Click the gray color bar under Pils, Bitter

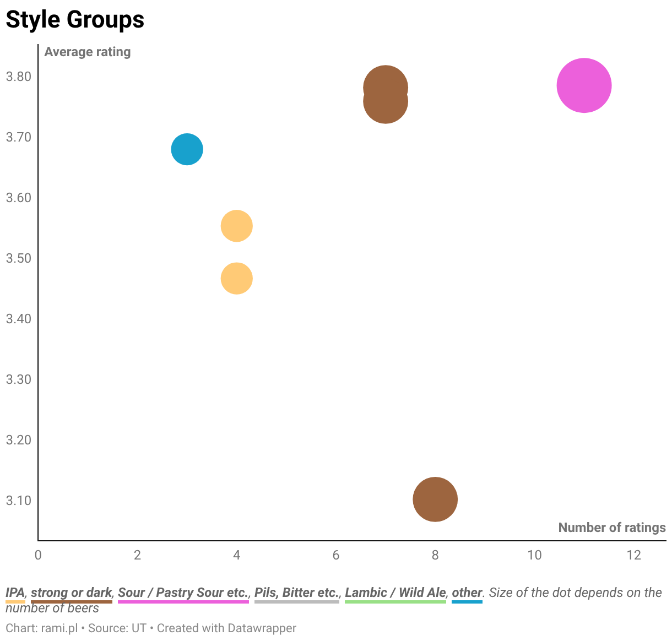tap(296, 602)
